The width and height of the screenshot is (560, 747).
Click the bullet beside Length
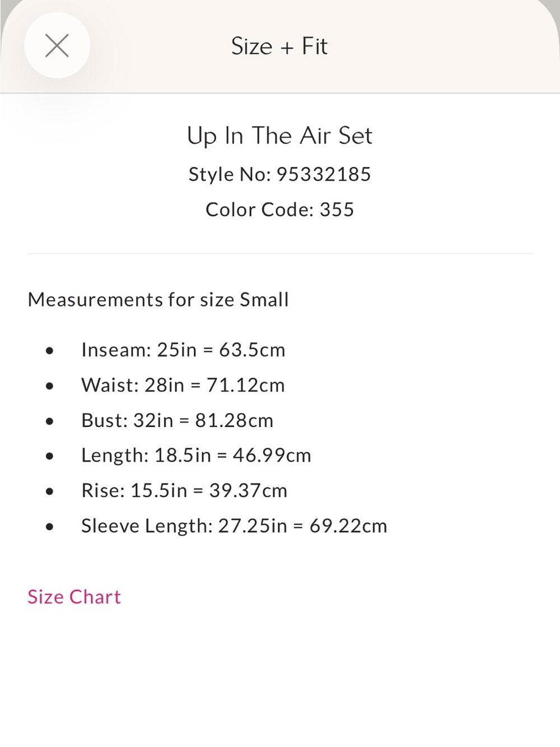tap(50, 457)
